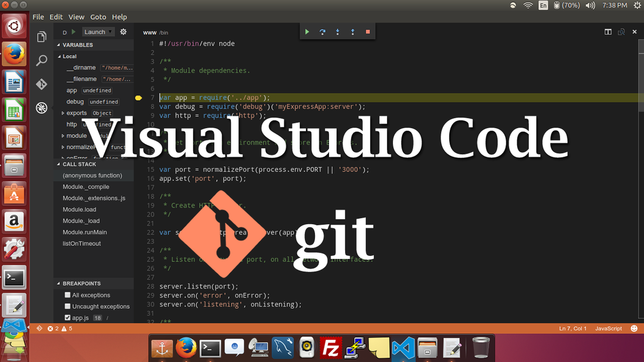
Task: Click the icon between split and close
Action: [621, 32]
